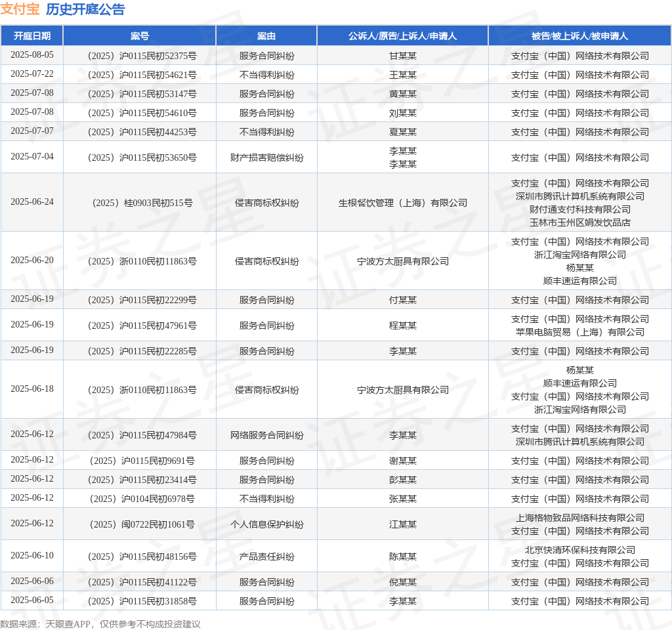Select the date cell 2025-07-04
Image resolution: width=672 pixels, height=630 pixels.
tap(32, 156)
